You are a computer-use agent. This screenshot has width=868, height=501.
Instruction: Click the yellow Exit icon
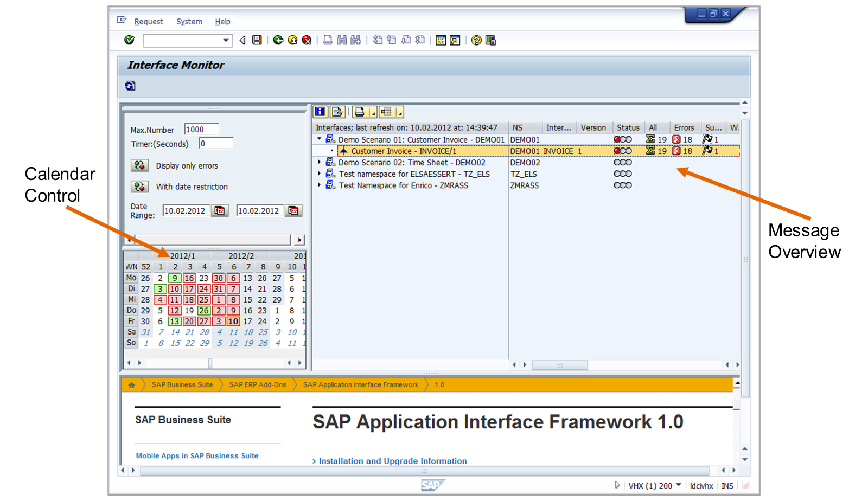point(292,40)
